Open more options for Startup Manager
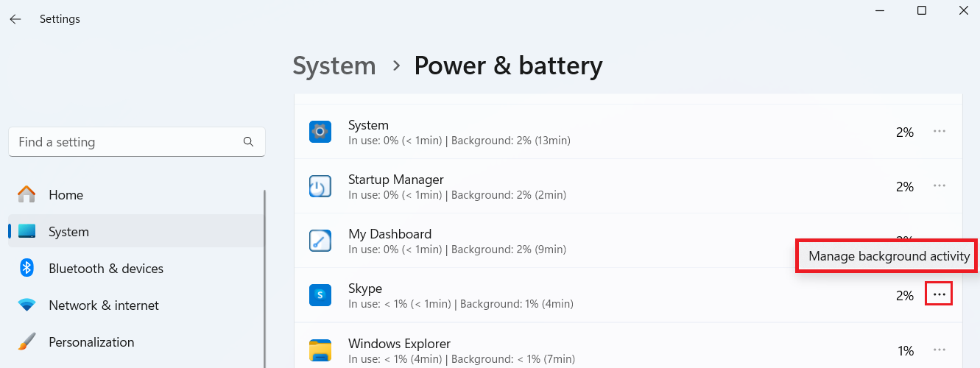Image resolution: width=980 pixels, height=368 pixels. click(940, 185)
